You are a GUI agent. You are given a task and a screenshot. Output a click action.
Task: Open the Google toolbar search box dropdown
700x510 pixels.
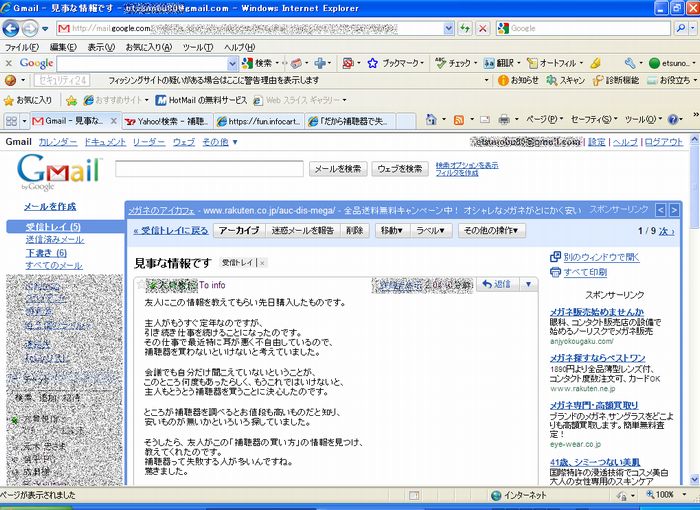click(232, 64)
